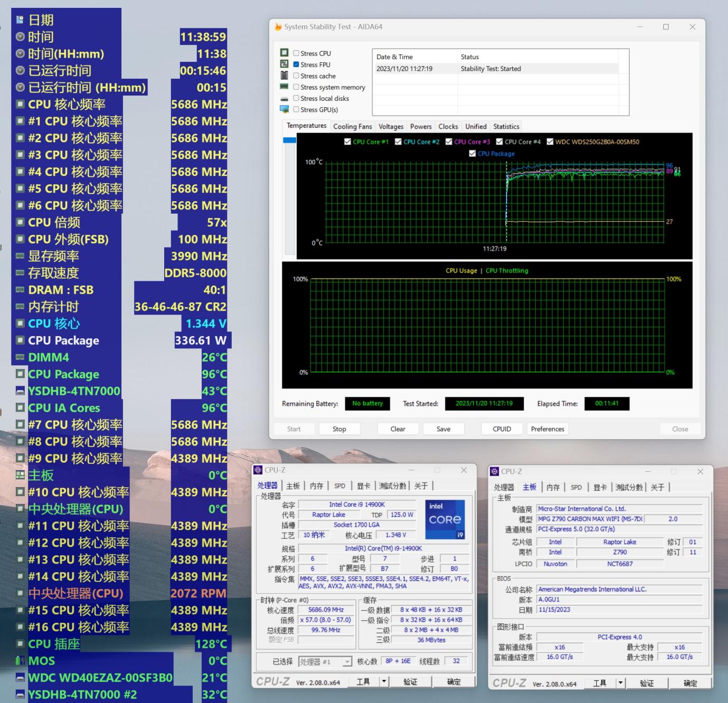This screenshot has width=728, height=703.
Task: Expand 工具 dropdown arrow in left CPU-Z
Action: (384, 681)
